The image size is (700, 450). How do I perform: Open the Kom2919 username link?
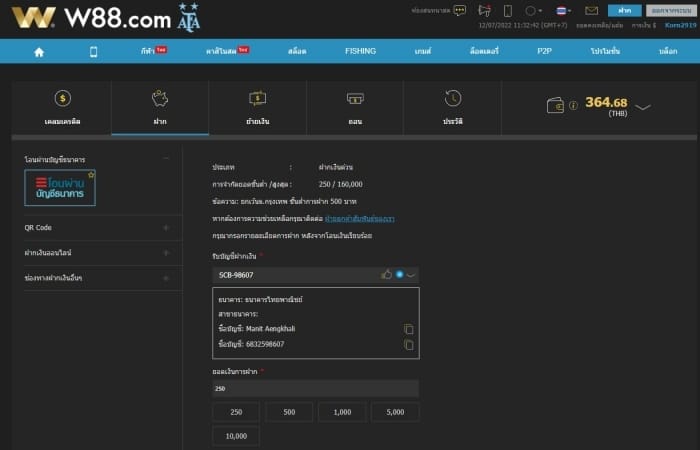click(680, 25)
